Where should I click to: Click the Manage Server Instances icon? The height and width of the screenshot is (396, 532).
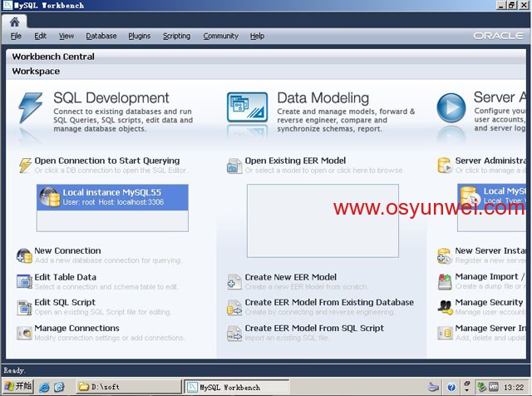pyautogui.click(x=445, y=333)
